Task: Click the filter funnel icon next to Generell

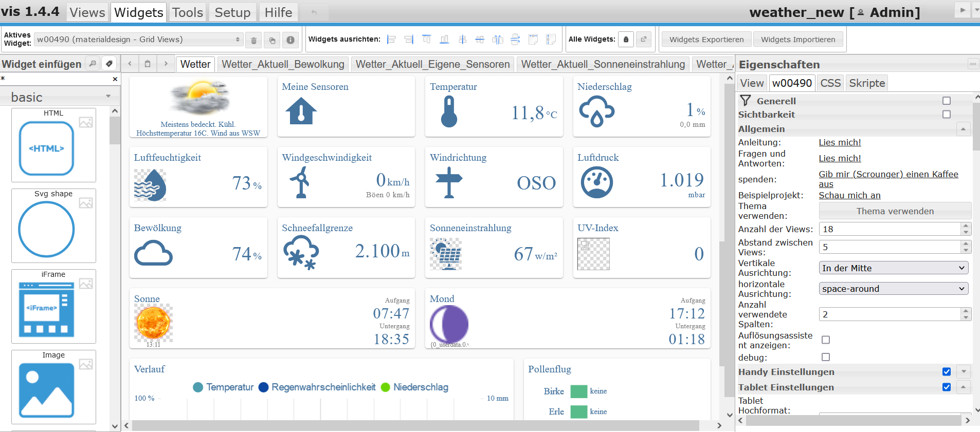Action: click(x=746, y=101)
